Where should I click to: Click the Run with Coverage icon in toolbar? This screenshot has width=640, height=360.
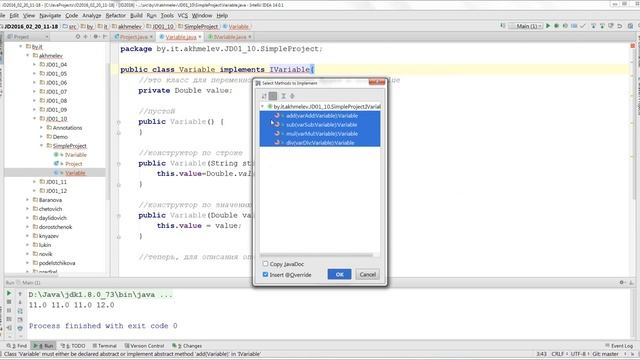point(565,26)
